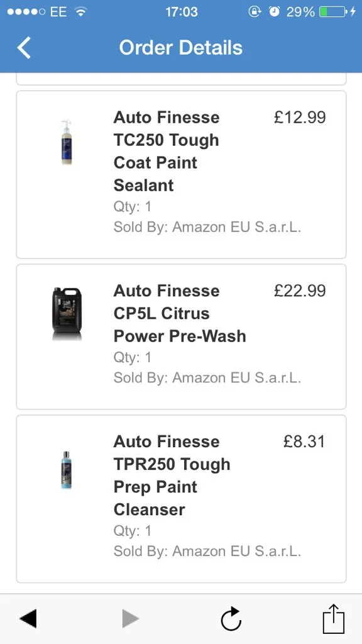The image size is (362, 644).
Task: Tap the rotation lock status icon
Action: click(255, 12)
